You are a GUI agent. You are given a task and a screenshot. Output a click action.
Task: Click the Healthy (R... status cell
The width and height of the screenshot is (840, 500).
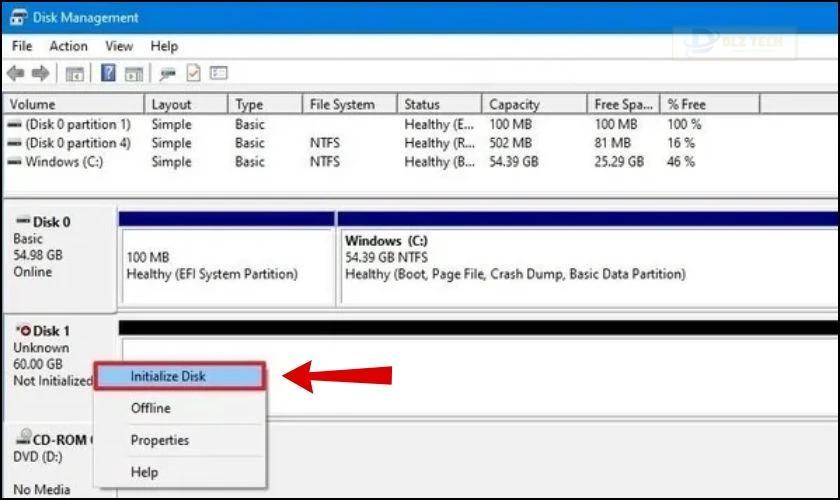point(439,143)
